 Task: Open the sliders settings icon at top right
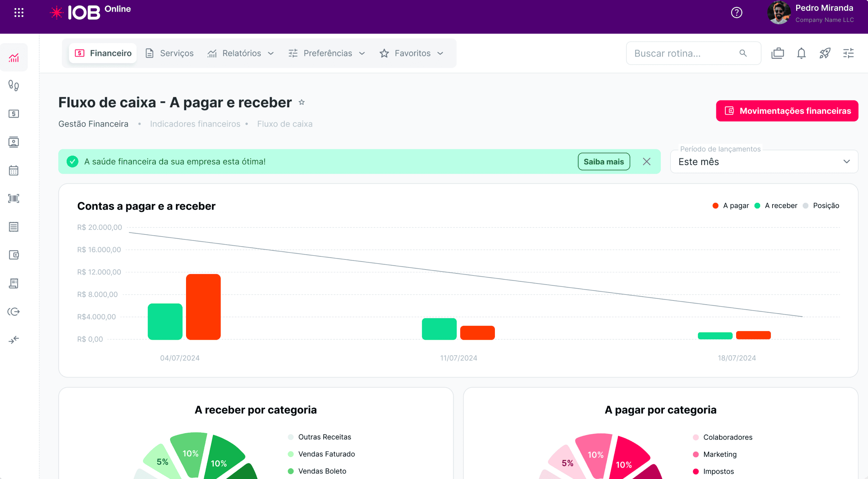849,53
